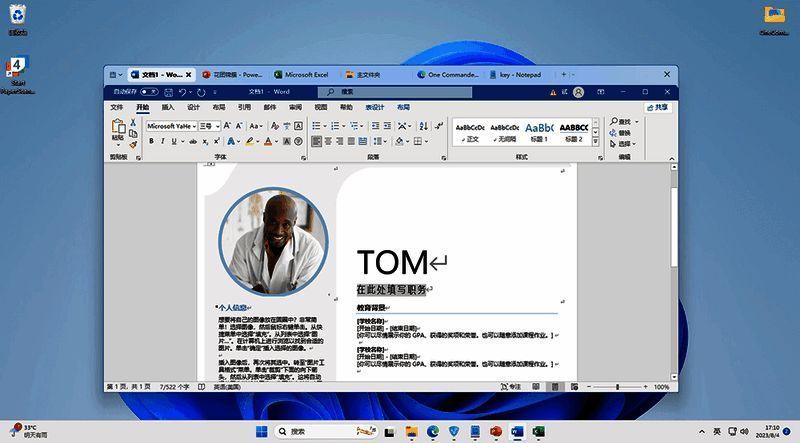Viewport: 800px width, 443px height.
Task: Decrease font size with smaller A
Action: pyautogui.click(x=239, y=126)
